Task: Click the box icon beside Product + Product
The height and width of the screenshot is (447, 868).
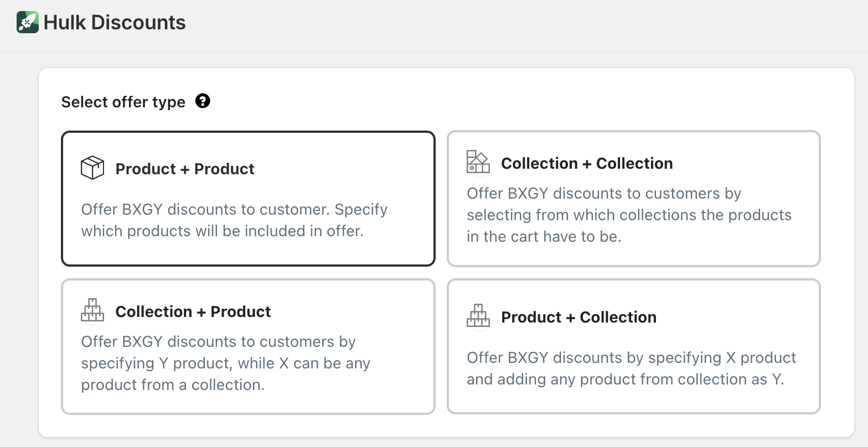Action: coord(92,168)
